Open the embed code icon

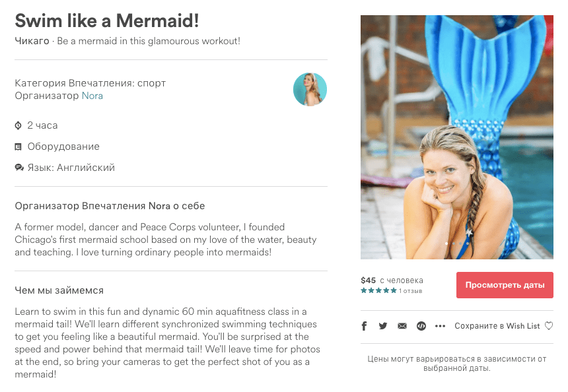[x=421, y=326]
